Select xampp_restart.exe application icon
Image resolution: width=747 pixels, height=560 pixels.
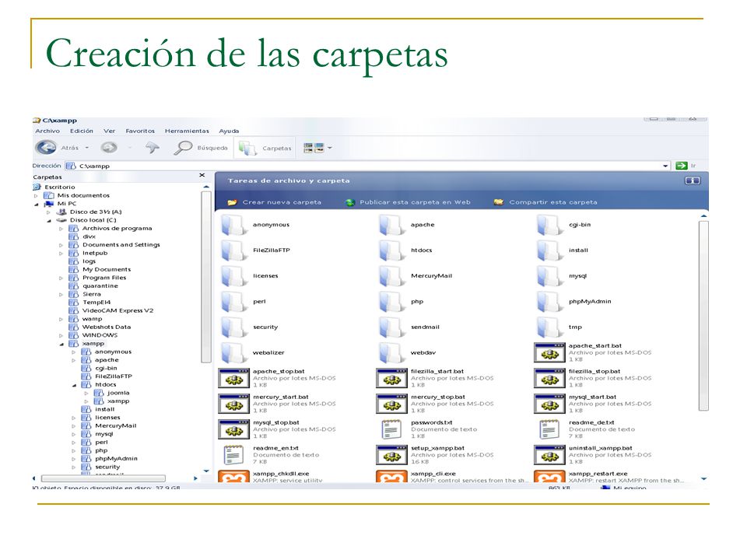point(549,477)
